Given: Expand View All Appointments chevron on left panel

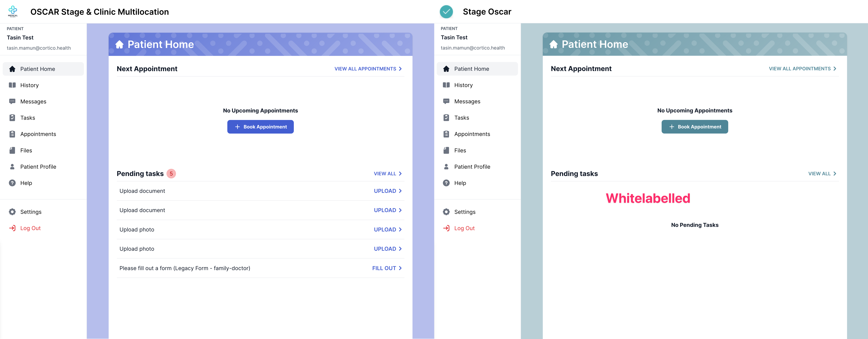Looking at the screenshot, I should point(400,69).
